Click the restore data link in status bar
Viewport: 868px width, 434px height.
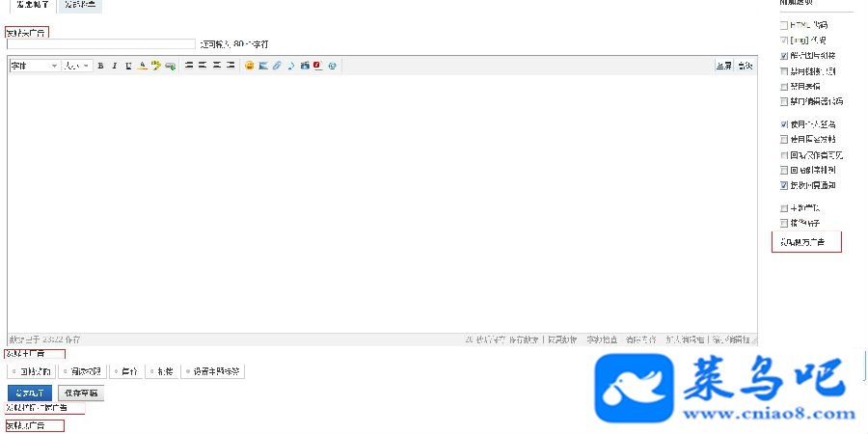pos(563,339)
